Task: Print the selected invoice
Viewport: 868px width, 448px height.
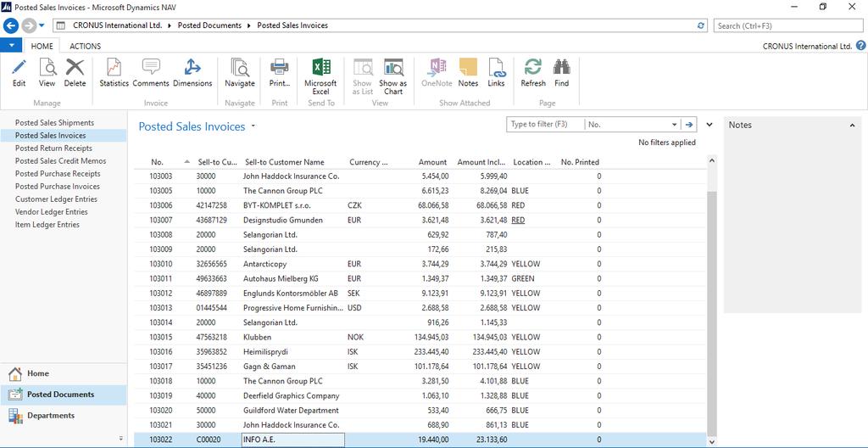Action: coord(280,73)
